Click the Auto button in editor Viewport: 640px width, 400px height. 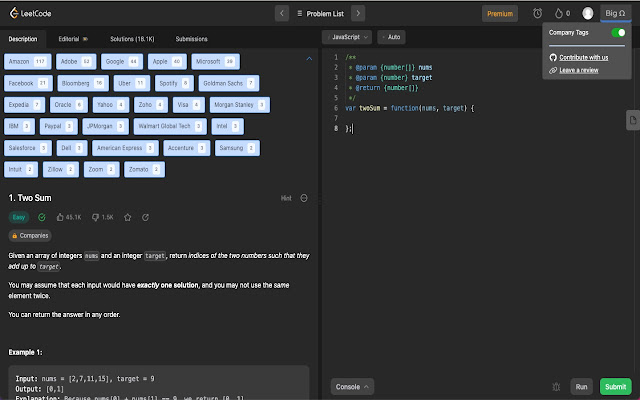[391, 37]
